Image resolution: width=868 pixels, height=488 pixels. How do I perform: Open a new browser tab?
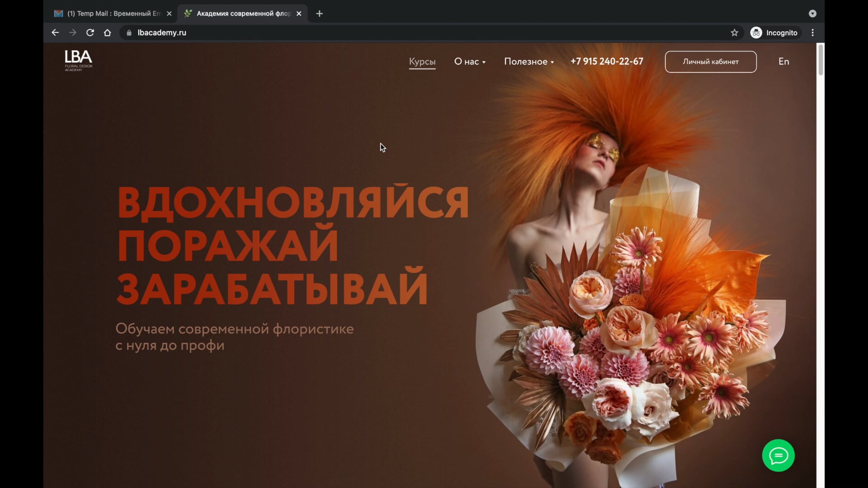(x=320, y=14)
